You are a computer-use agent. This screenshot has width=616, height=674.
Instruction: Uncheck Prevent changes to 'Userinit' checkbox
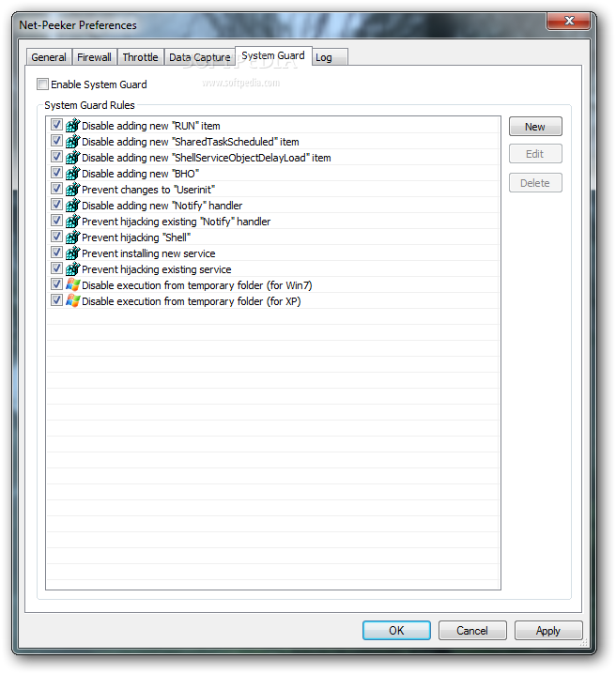[x=56, y=189]
